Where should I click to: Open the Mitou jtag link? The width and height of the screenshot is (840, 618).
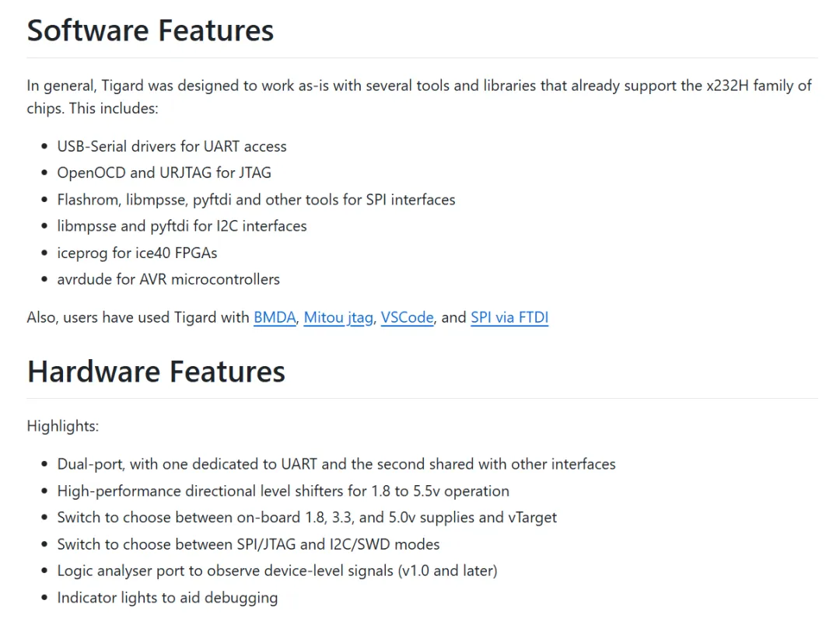point(338,317)
